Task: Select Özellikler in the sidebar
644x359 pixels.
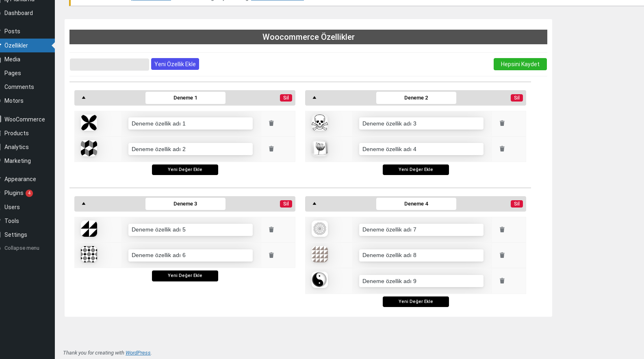Action: [x=27, y=45]
